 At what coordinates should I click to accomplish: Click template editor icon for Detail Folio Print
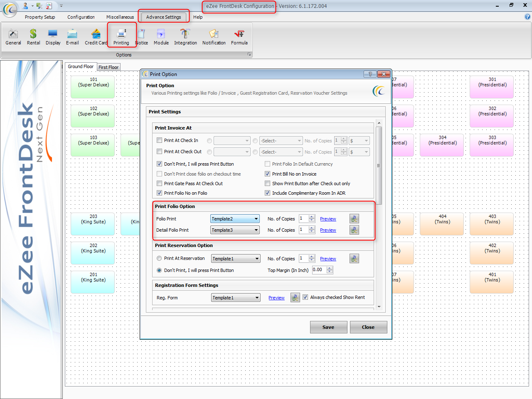[354, 230]
